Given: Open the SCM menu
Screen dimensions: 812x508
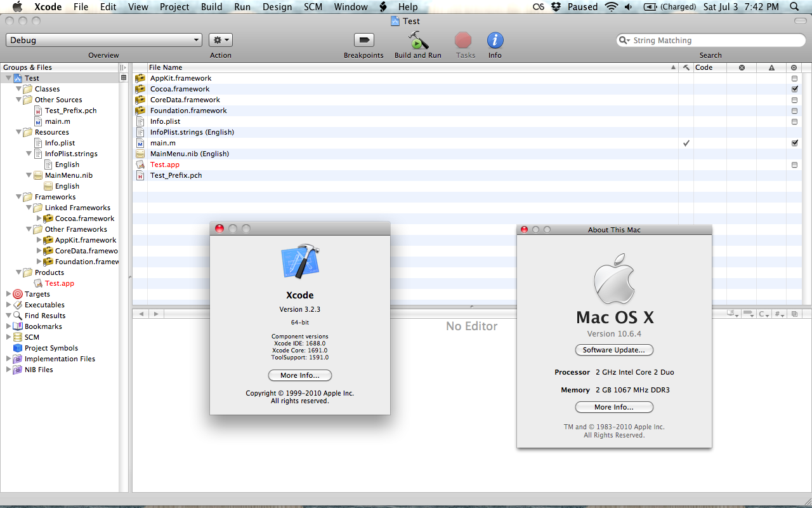Looking at the screenshot, I should tap(313, 7).
